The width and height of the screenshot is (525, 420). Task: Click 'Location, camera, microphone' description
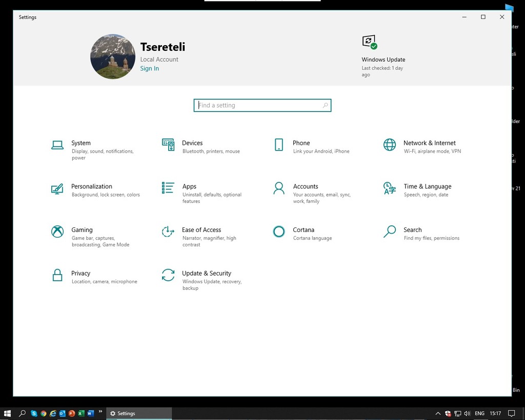click(104, 282)
